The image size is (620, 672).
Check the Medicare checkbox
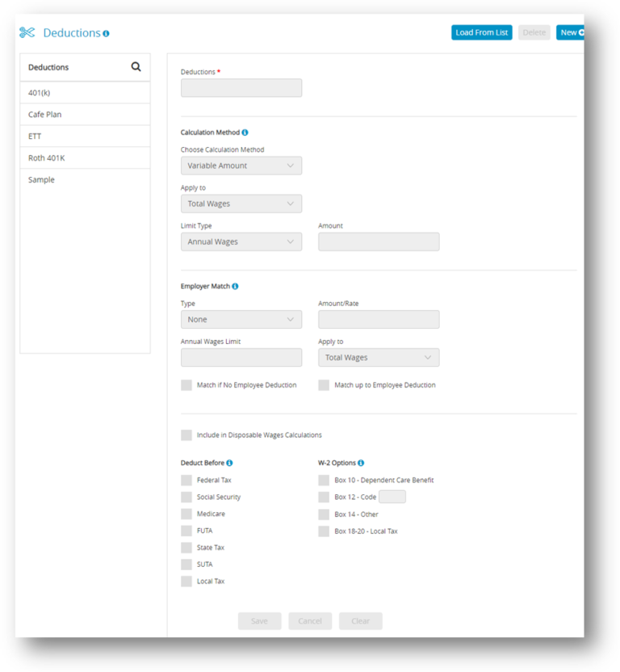(x=186, y=514)
